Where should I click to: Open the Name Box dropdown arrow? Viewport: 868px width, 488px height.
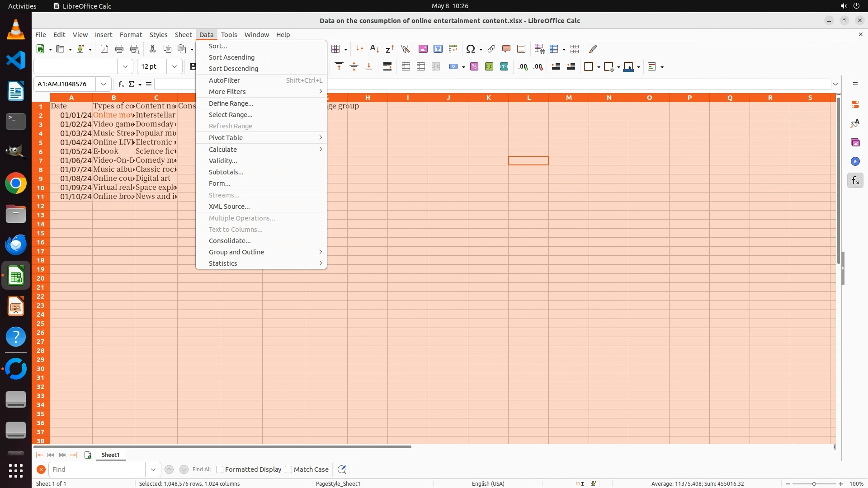pyautogui.click(x=104, y=84)
